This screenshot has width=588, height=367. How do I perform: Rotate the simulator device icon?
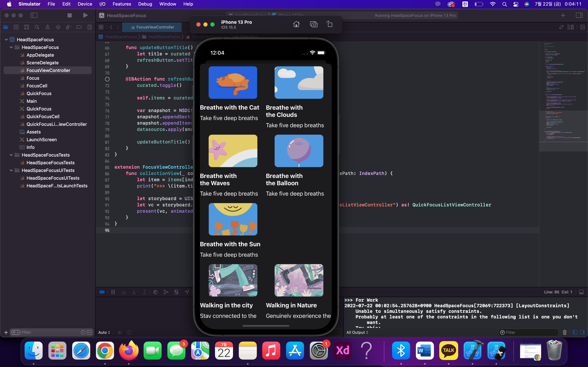coord(330,24)
